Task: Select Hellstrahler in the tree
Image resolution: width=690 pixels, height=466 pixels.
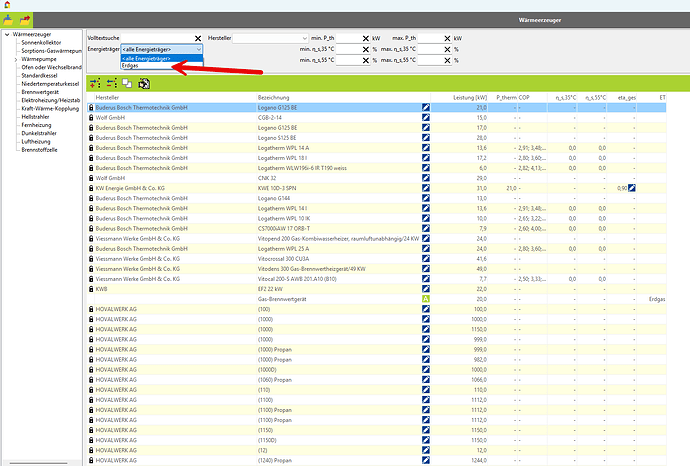Action: point(35,117)
